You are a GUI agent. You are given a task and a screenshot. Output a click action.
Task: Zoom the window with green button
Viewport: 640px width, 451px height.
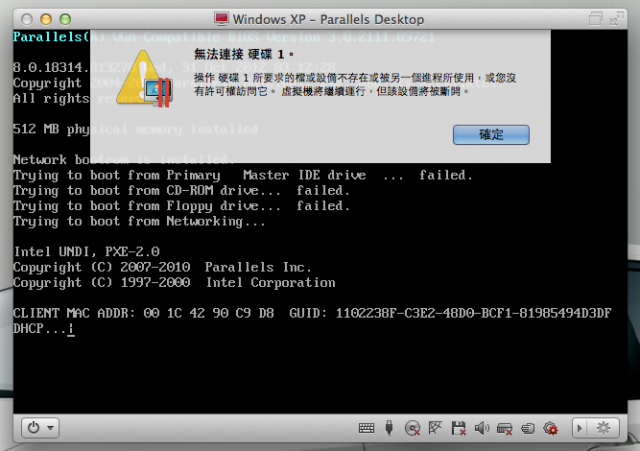coord(65,19)
